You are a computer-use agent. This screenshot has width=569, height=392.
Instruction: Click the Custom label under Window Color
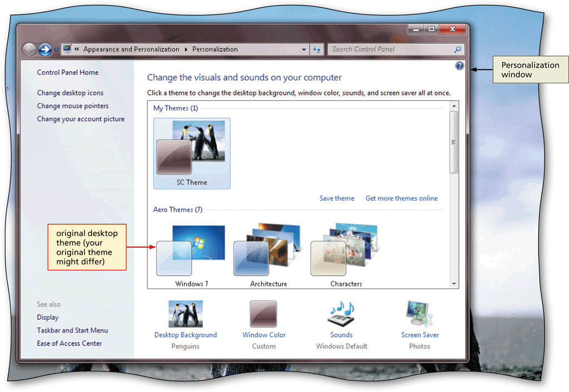tap(264, 346)
